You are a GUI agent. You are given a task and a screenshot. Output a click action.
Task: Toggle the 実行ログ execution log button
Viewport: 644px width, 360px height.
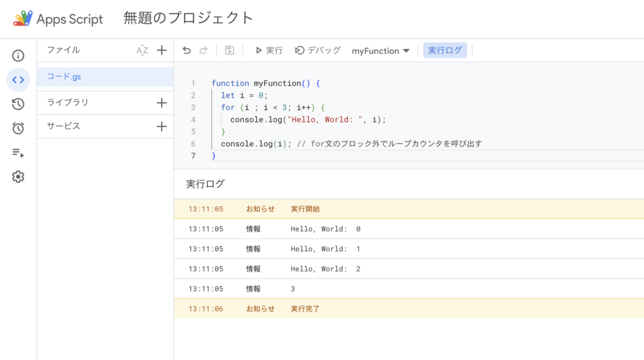[x=445, y=50]
